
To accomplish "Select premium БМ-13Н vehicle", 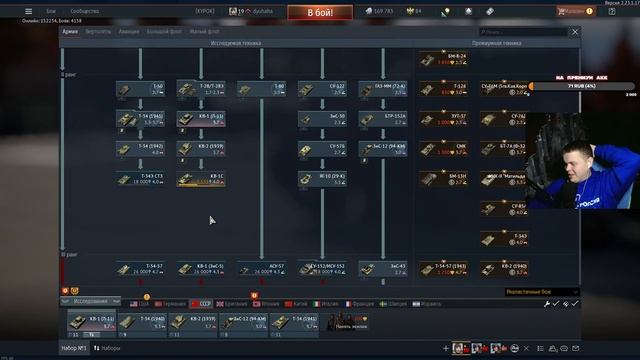I will tap(444, 179).
